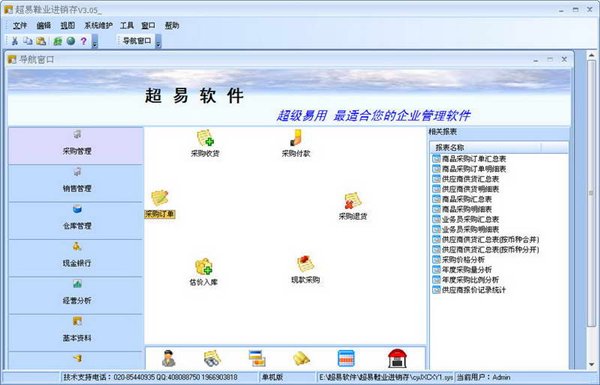Minimize the 导航窗口 child window
The width and height of the screenshot is (600, 385).
536,60
